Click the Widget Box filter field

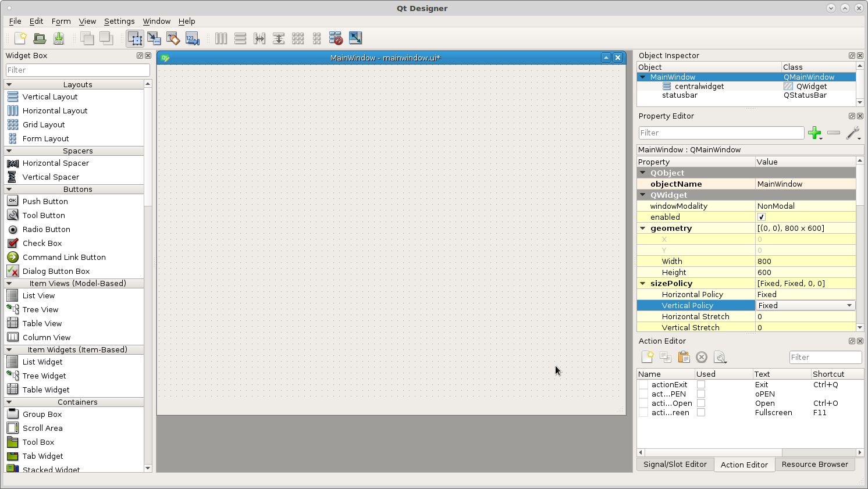click(78, 70)
